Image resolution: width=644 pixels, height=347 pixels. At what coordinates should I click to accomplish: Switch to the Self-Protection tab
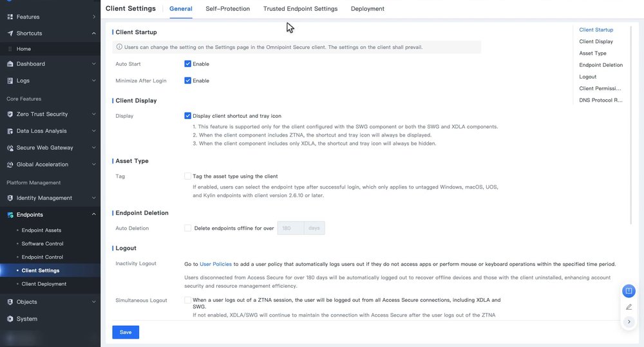click(x=227, y=8)
